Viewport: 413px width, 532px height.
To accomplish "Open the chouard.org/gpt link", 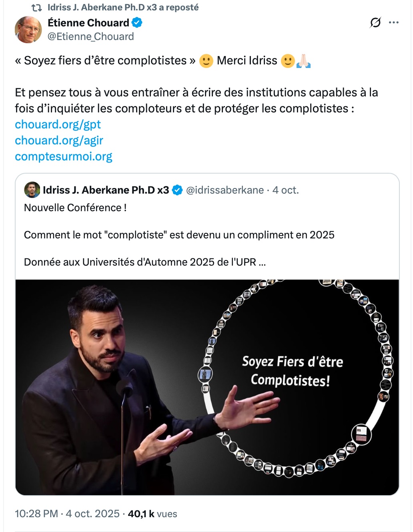I will (x=58, y=124).
